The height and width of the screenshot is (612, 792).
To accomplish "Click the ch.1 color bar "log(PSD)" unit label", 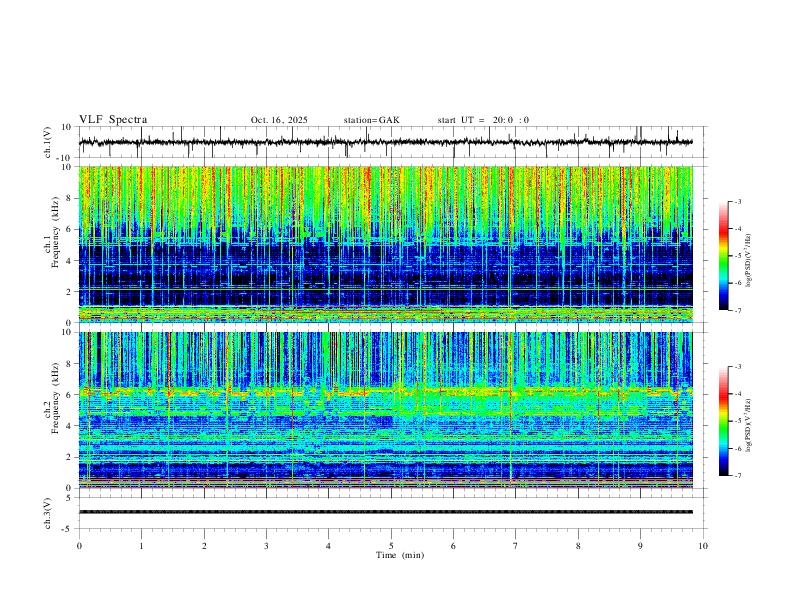I will coord(749,261).
